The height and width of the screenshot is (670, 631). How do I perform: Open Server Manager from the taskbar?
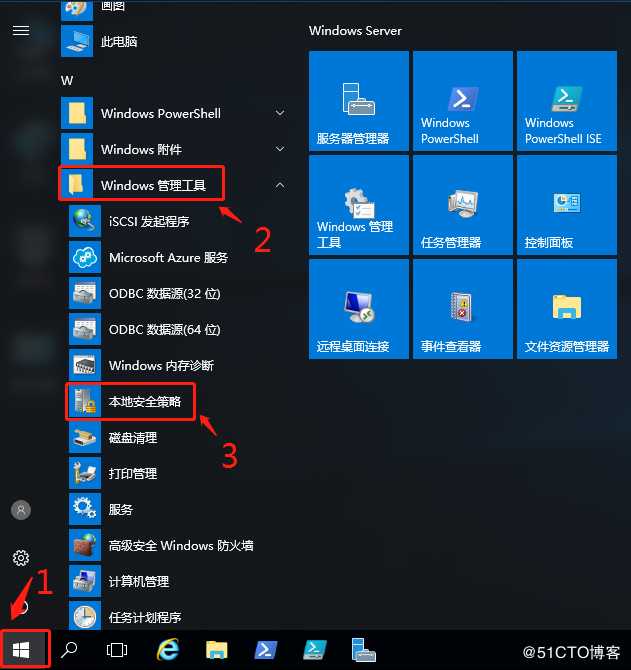[364, 650]
